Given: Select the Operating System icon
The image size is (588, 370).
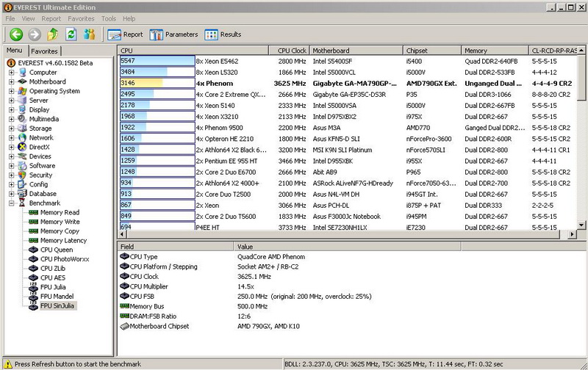Looking at the screenshot, I should (23, 91).
